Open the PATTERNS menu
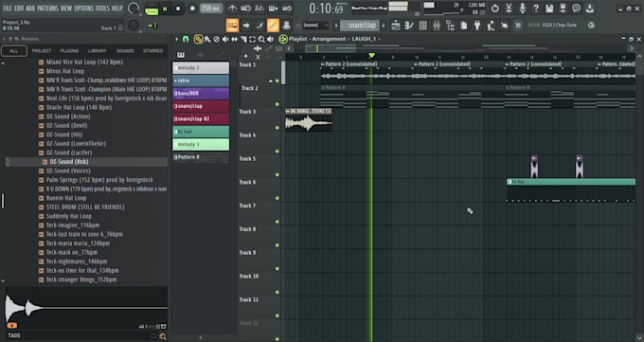 [47, 9]
